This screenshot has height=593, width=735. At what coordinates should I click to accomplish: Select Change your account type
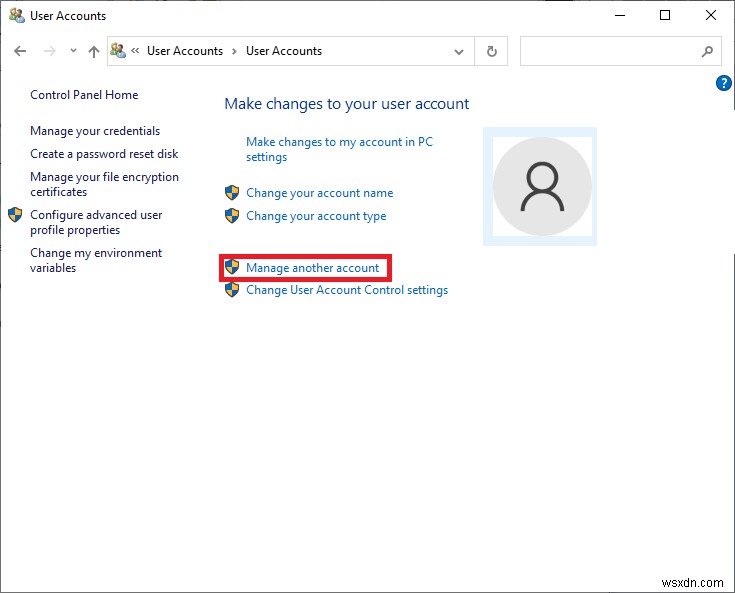[316, 216]
